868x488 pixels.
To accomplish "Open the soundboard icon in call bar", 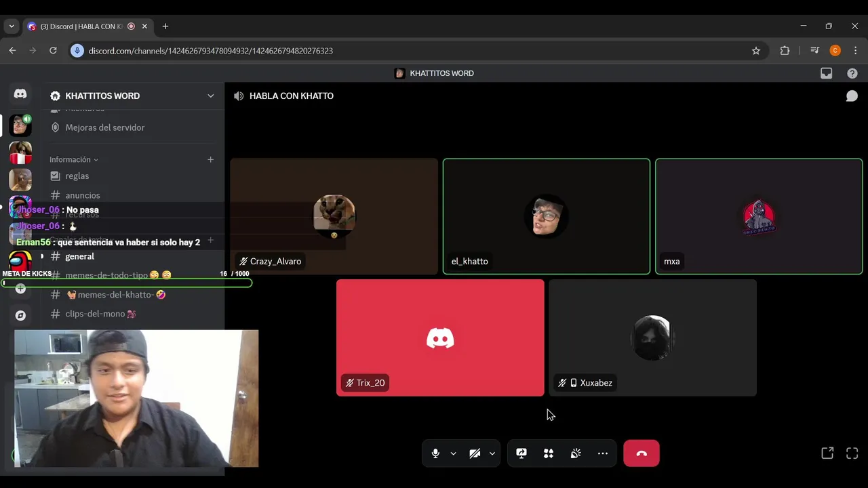I will coord(576,453).
